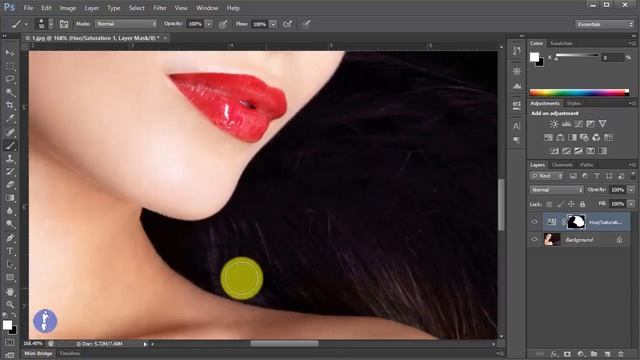Screen dimensions: 640x360
Task: Switch to the Paths tab
Action: click(x=587, y=165)
